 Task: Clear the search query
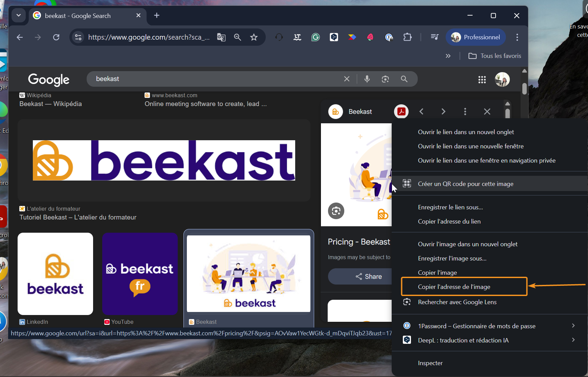click(347, 79)
